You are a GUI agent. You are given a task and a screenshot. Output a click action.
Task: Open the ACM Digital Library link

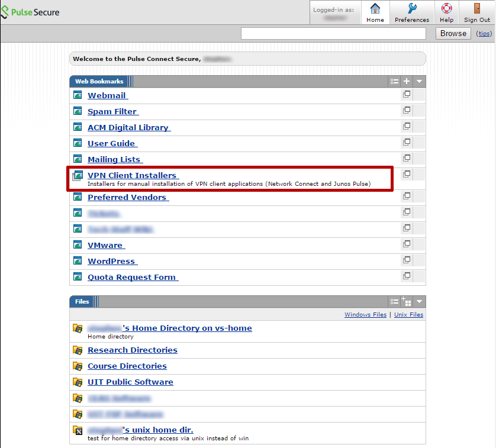129,127
